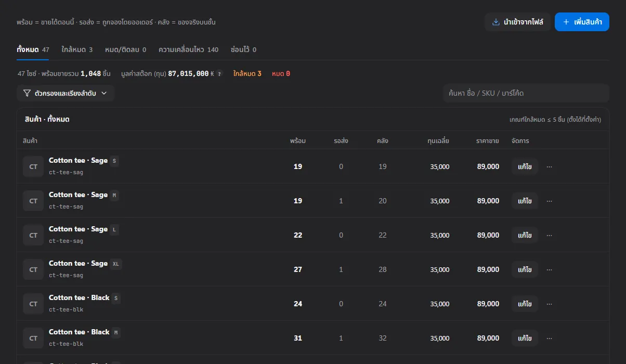The height and width of the screenshot is (364, 626).
Task: Click ready quantity 31 in Black M row
Action: pyautogui.click(x=298, y=339)
